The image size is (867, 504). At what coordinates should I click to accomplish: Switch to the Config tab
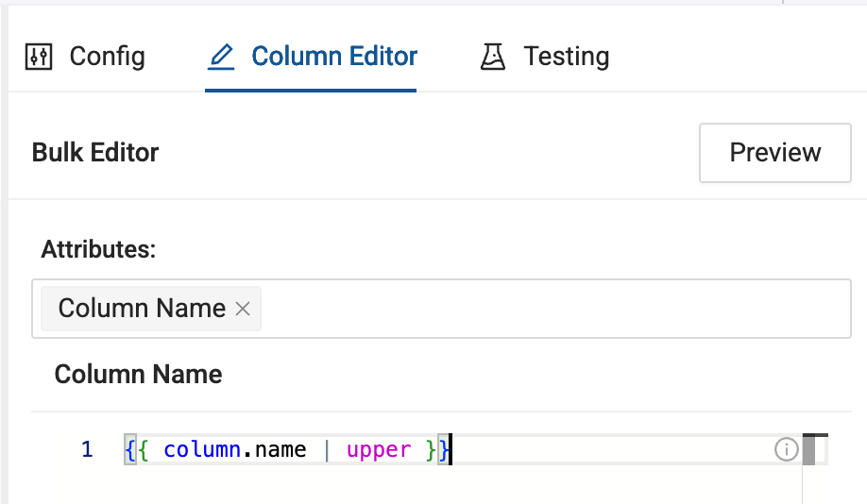click(x=107, y=57)
